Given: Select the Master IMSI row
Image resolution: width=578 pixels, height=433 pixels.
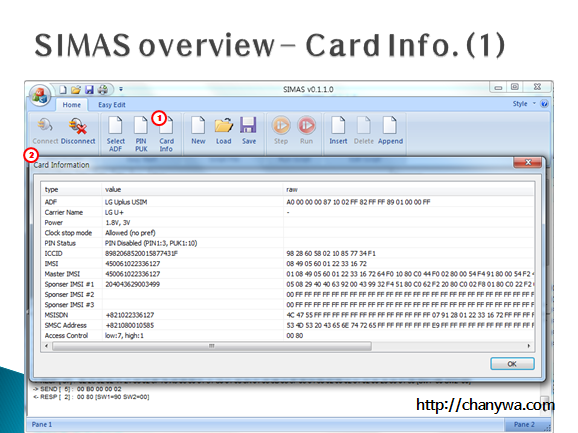Looking at the screenshot, I should coord(288,274).
